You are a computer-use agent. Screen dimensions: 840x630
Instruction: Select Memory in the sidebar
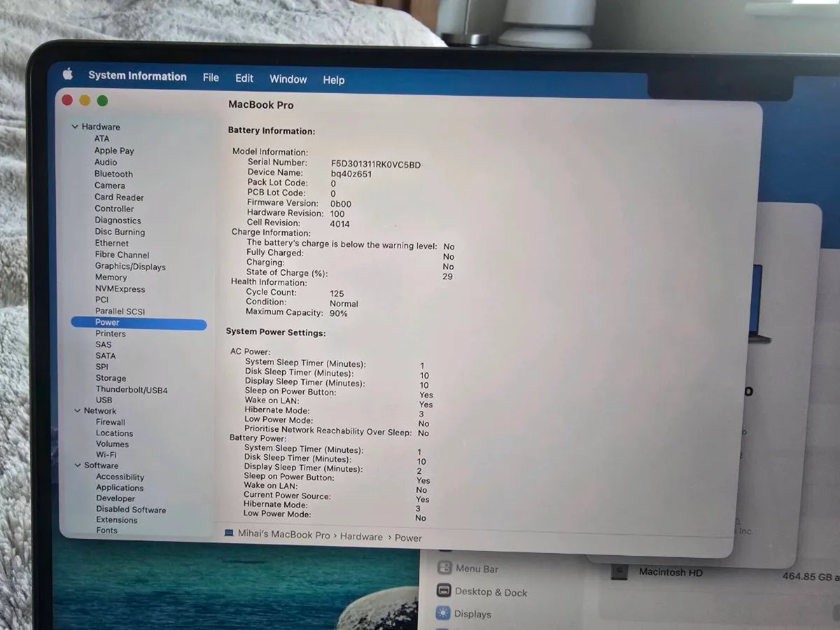111,277
